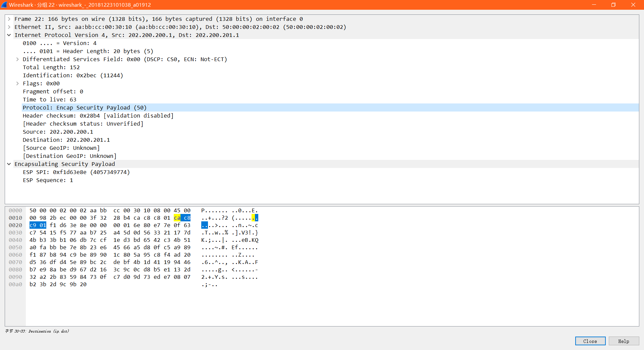
Task: Restore down the Wireshark window
Action: point(613,5)
